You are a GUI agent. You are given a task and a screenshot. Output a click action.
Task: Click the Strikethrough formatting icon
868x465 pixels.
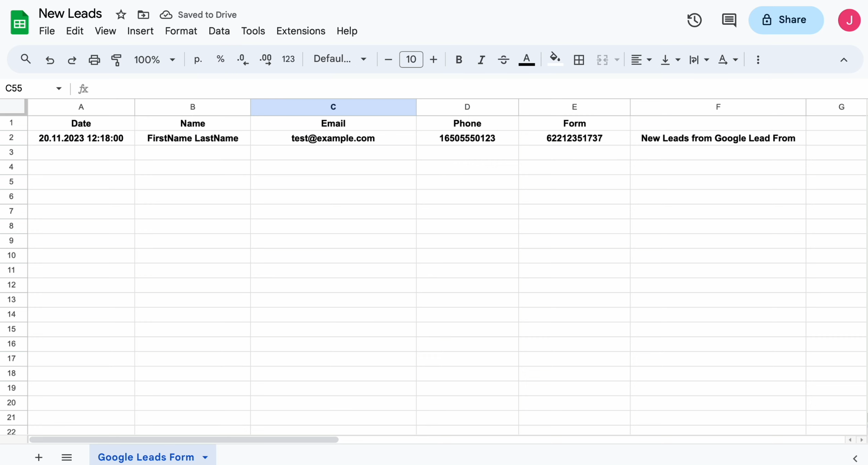[x=503, y=59]
